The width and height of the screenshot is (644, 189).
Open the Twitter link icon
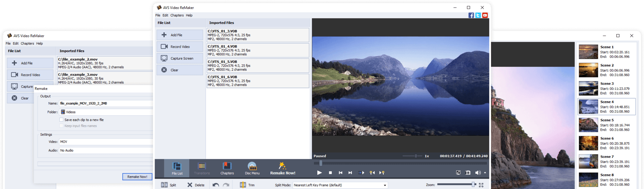click(478, 15)
